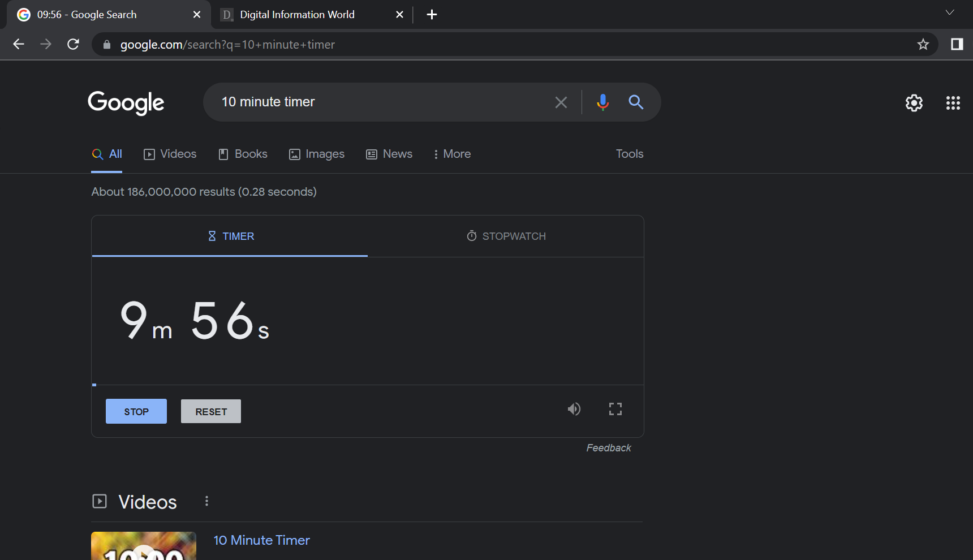Screen dimensions: 973x560
Task: Play the 10 Minute Timer video thumbnail
Action: (144, 546)
